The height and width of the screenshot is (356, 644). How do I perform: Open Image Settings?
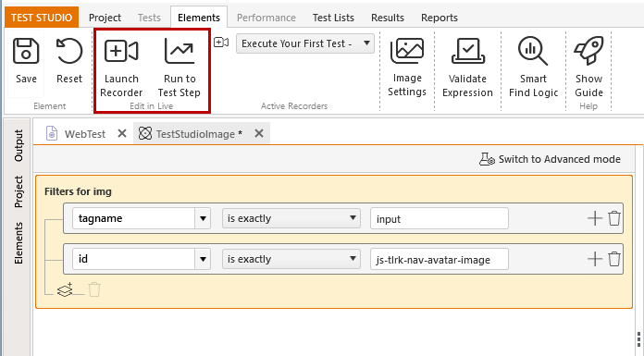tap(406, 68)
